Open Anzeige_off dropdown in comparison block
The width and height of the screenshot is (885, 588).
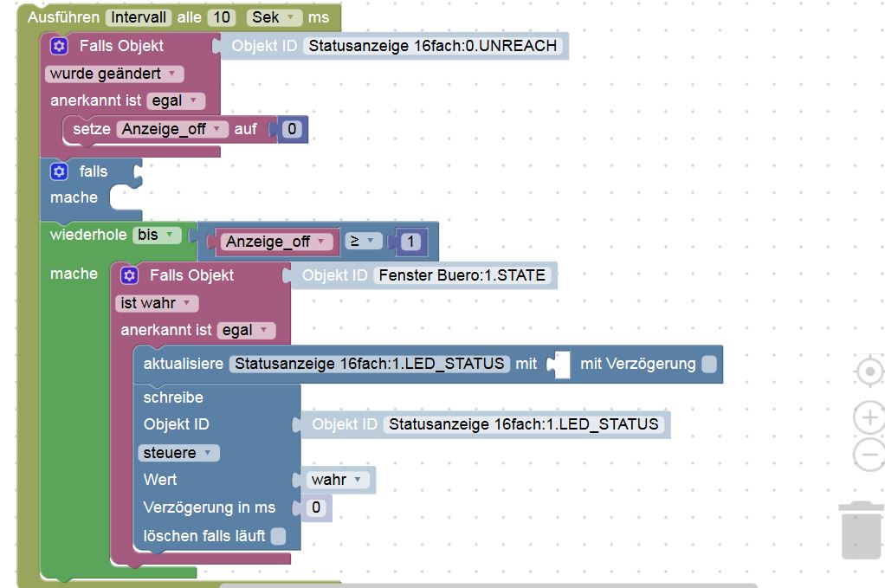pyautogui.click(x=276, y=242)
